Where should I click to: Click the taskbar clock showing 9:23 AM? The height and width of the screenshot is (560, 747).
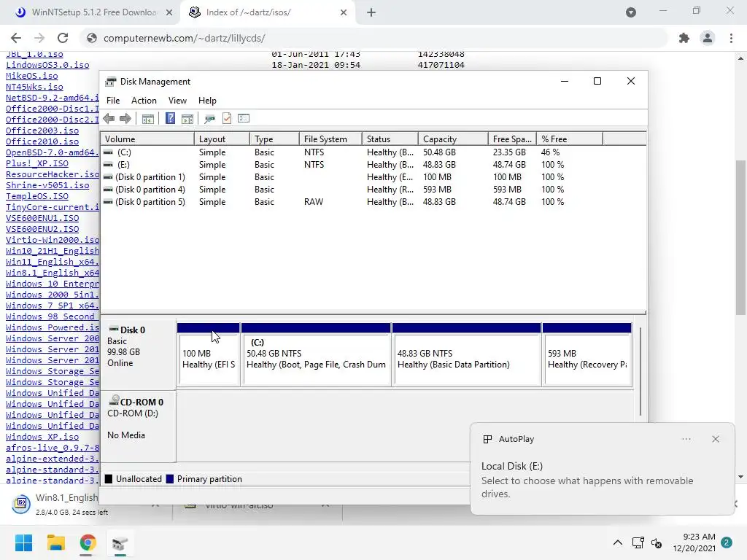coord(694,542)
